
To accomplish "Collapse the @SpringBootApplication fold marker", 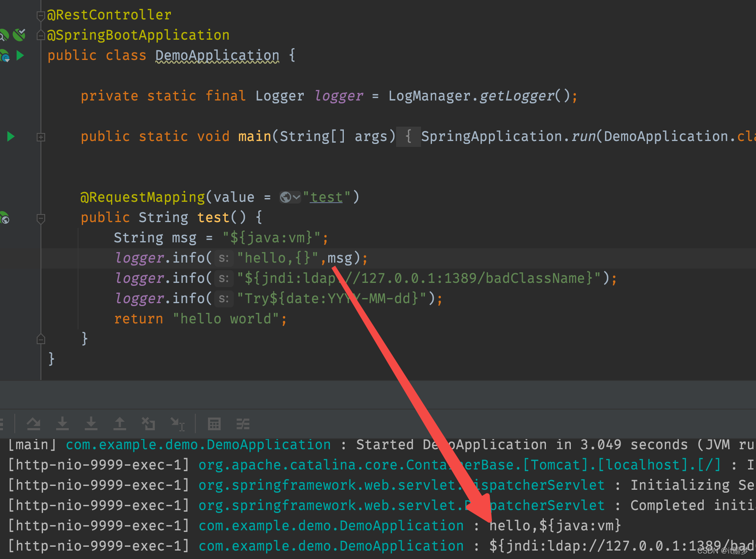I will pos(41,35).
